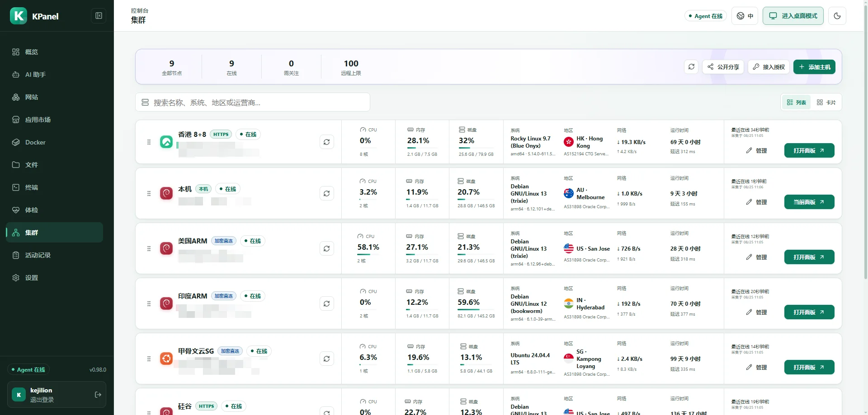Open the language switcher showing 中
The image size is (868, 415).
745,16
